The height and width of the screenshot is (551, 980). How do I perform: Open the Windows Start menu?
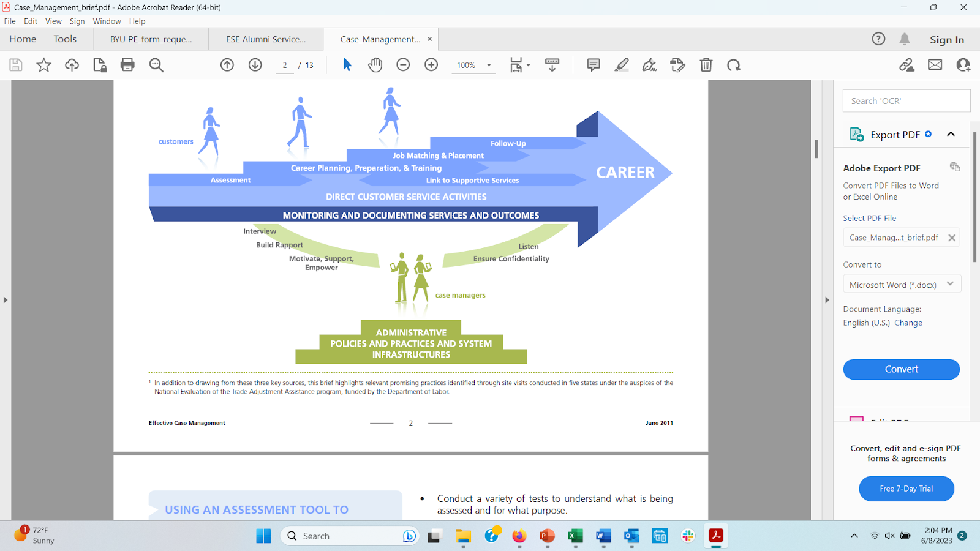coord(263,536)
